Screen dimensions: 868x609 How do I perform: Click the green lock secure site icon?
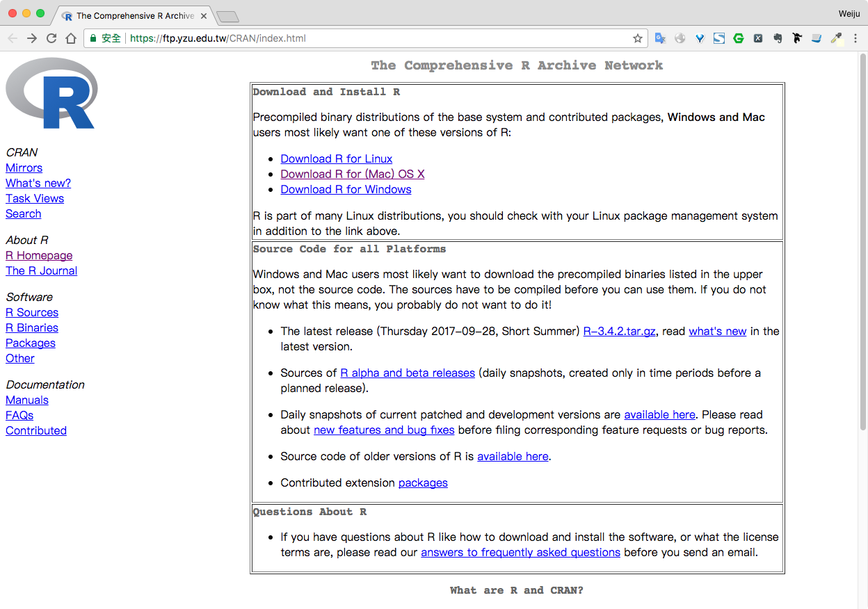point(93,38)
